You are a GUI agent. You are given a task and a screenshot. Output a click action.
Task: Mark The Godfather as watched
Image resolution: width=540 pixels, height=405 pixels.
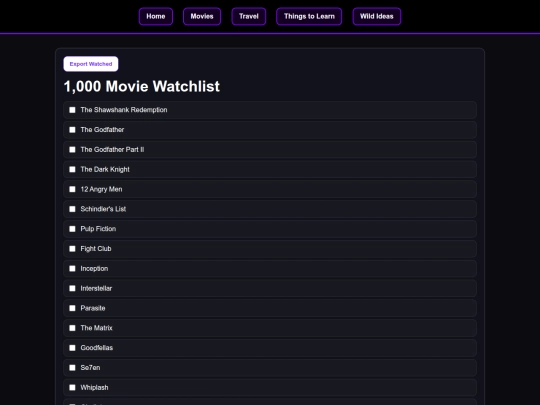tap(72, 130)
